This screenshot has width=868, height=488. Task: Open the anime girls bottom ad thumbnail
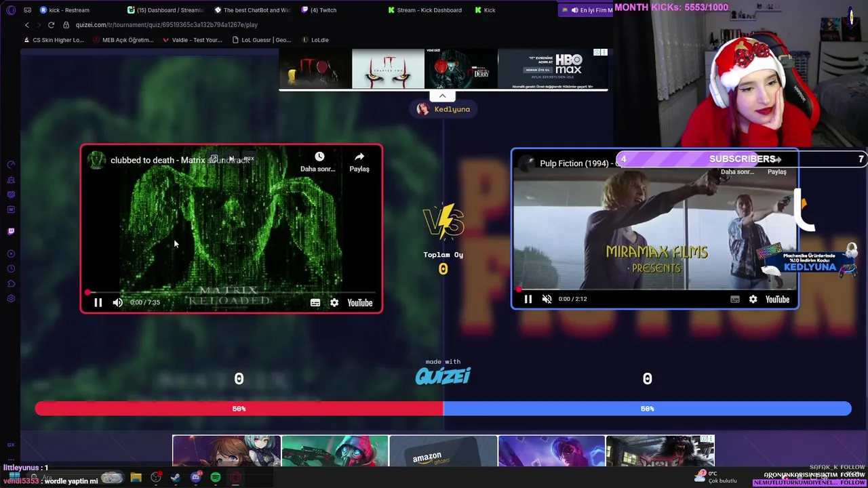[226, 451]
